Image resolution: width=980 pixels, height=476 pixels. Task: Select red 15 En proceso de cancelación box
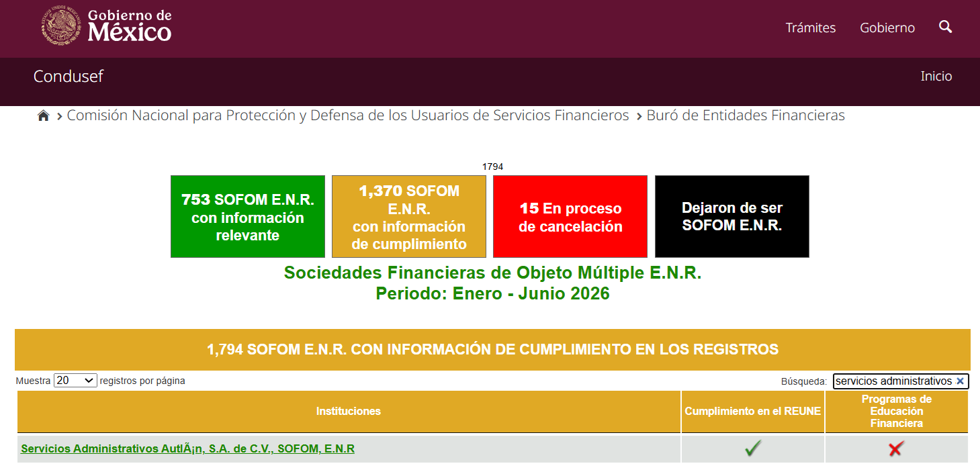pos(570,216)
